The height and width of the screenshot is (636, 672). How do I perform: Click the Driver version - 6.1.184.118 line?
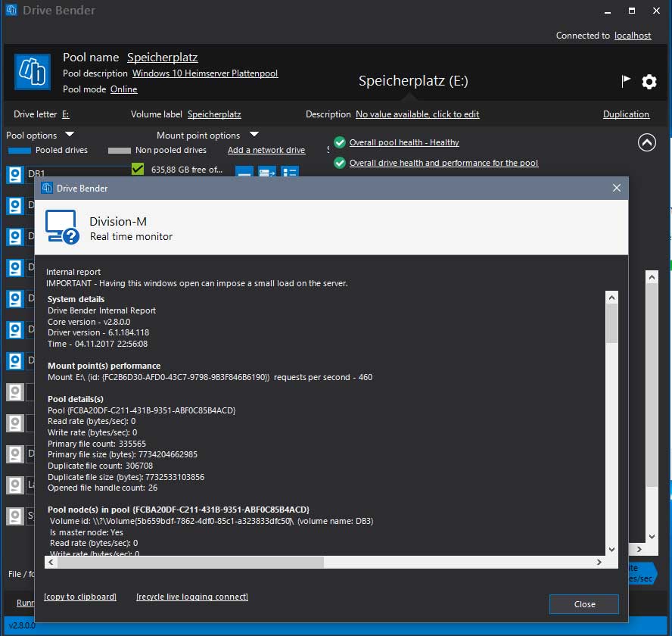tap(98, 332)
